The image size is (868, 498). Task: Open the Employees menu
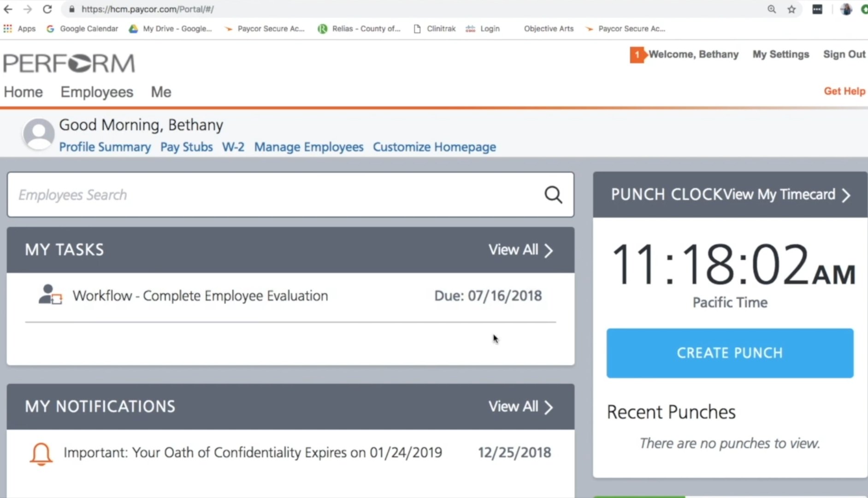click(x=97, y=92)
